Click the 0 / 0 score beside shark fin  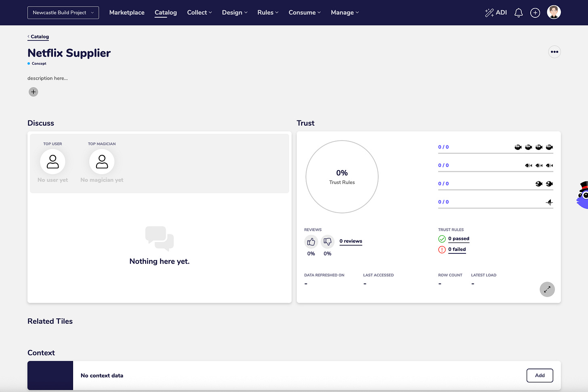[443, 202]
